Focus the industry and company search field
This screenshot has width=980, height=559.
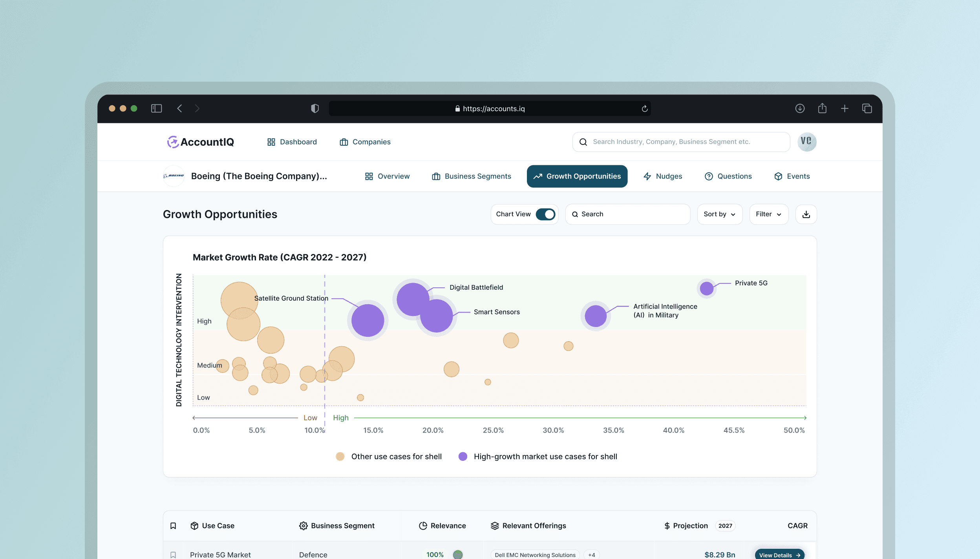click(681, 142)
